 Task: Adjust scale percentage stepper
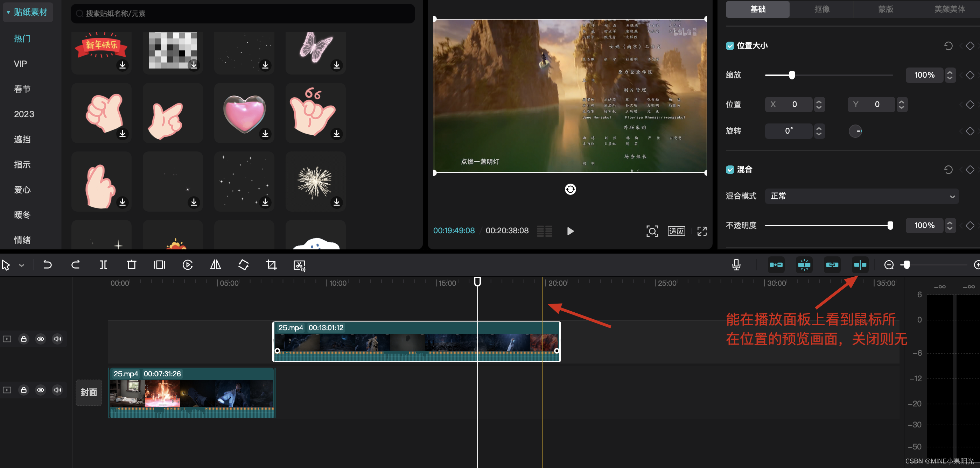tap(950, 75)
